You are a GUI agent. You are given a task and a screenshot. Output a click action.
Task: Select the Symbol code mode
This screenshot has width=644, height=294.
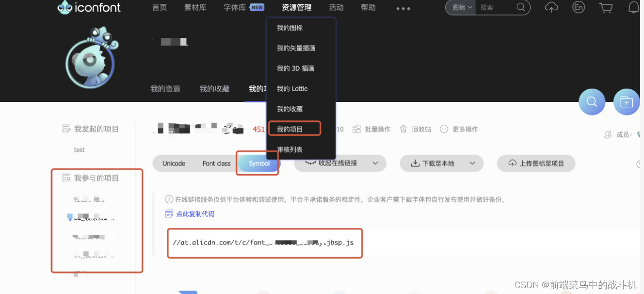pos(258,163)
